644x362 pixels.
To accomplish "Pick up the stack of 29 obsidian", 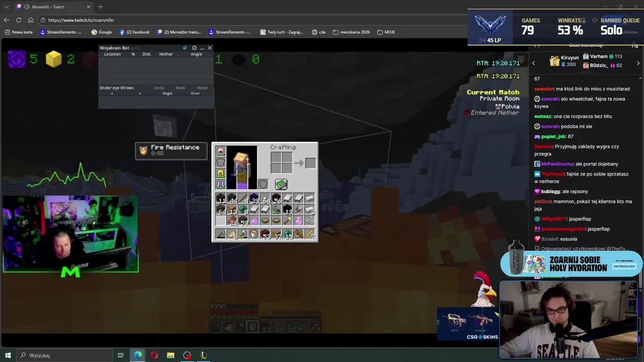I will (254, 199).
